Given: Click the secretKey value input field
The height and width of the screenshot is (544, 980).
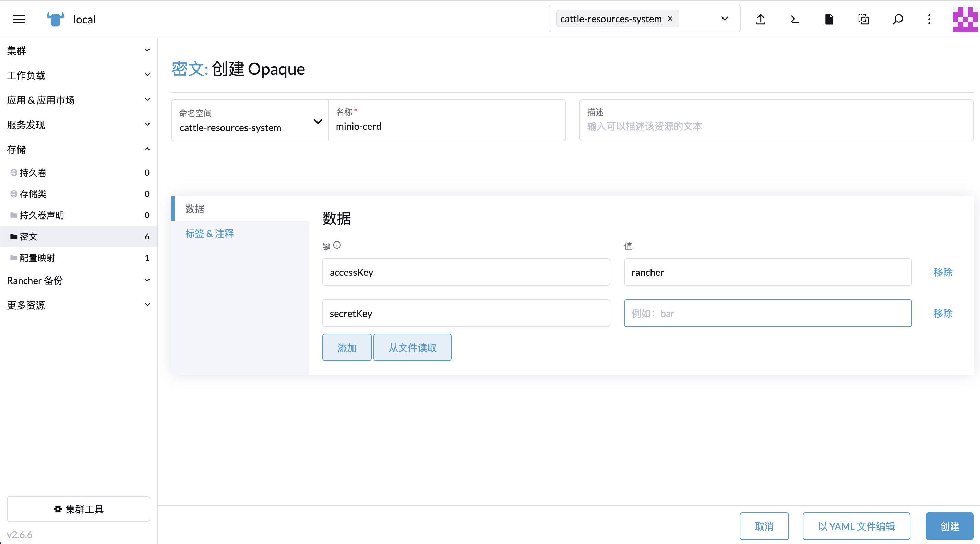Looking at the screenshot, I should 767,313.
